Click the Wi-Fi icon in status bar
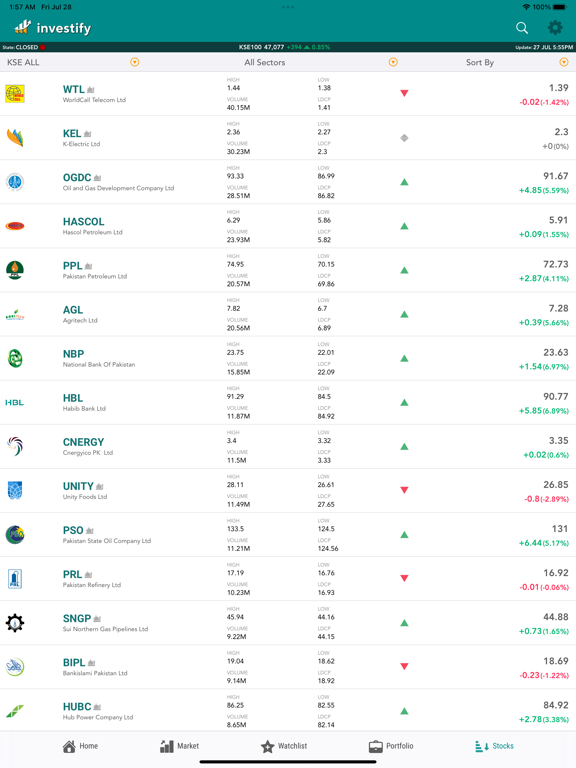 pos(527,7)
